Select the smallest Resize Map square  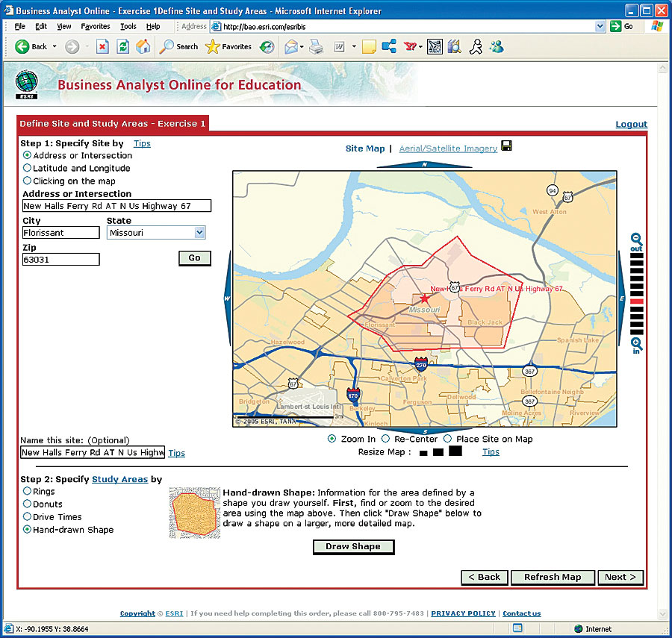click(423, 453)
